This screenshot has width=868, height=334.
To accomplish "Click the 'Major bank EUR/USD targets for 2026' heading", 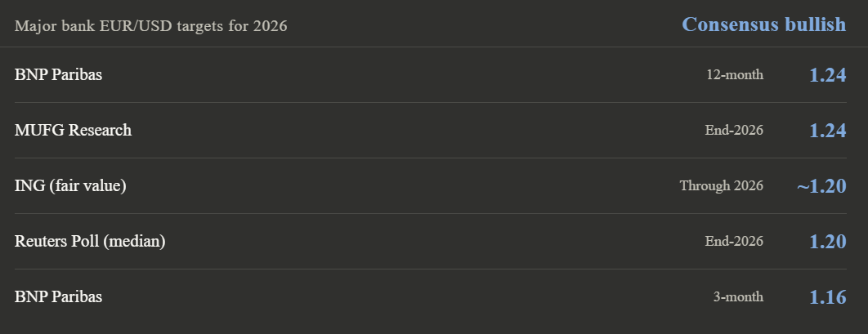I will click(150, 26).
